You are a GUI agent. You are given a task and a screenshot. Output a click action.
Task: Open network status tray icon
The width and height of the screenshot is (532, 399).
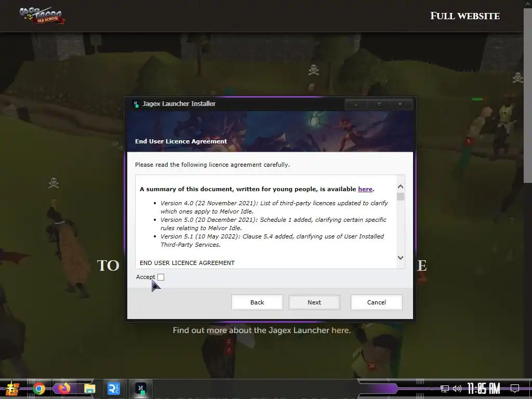pyautogui.click(x=445, y=389)
